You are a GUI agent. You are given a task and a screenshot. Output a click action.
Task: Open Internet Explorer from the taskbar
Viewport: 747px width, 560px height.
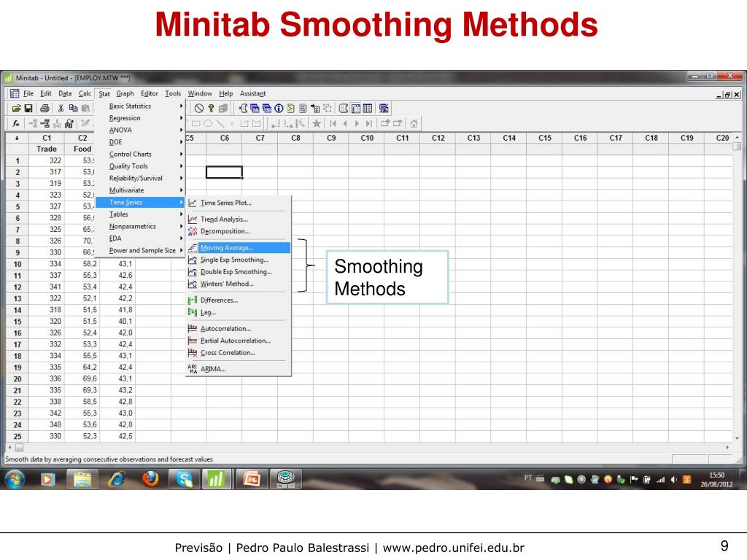pos(117,478)
